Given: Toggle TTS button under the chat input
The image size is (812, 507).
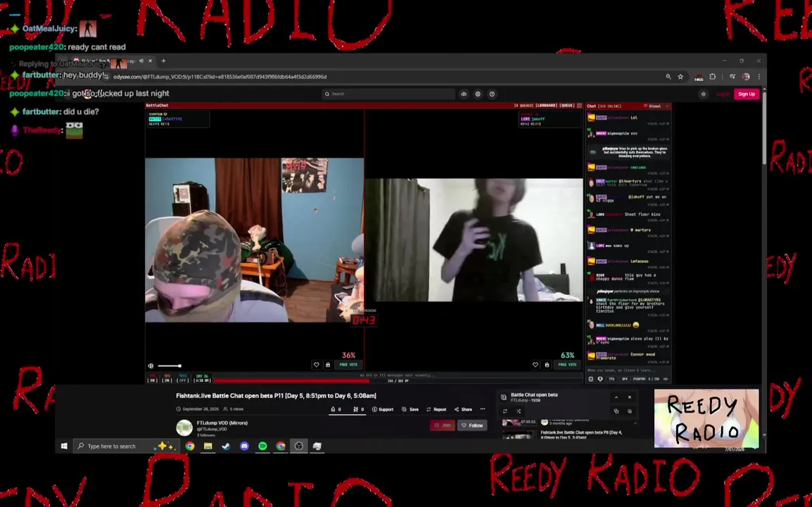Looking at the screenshot, I should coord(611,379).
